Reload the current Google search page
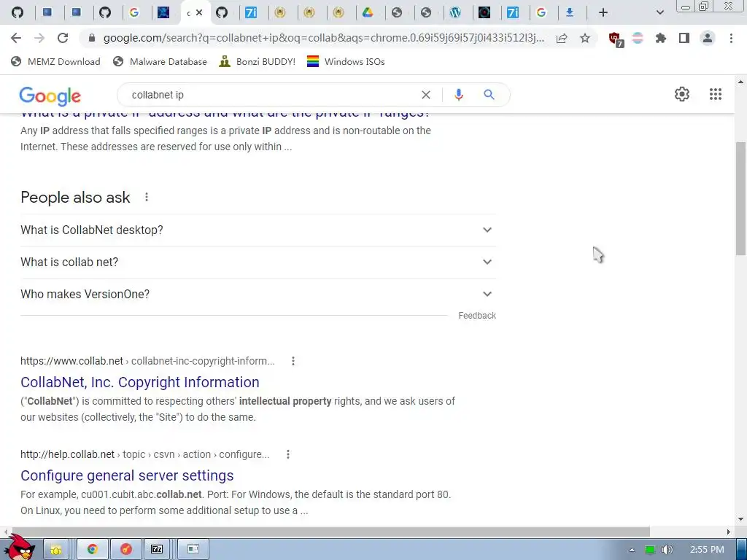Screen dimensions: 747x560 pyautogui.click(x=63, y=38)
